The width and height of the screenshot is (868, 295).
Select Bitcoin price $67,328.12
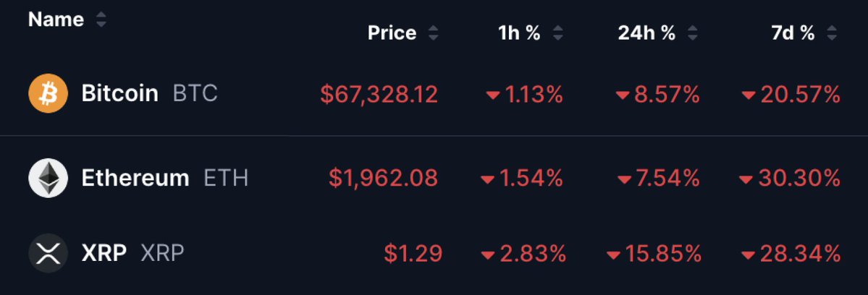[x=379, y=94]
